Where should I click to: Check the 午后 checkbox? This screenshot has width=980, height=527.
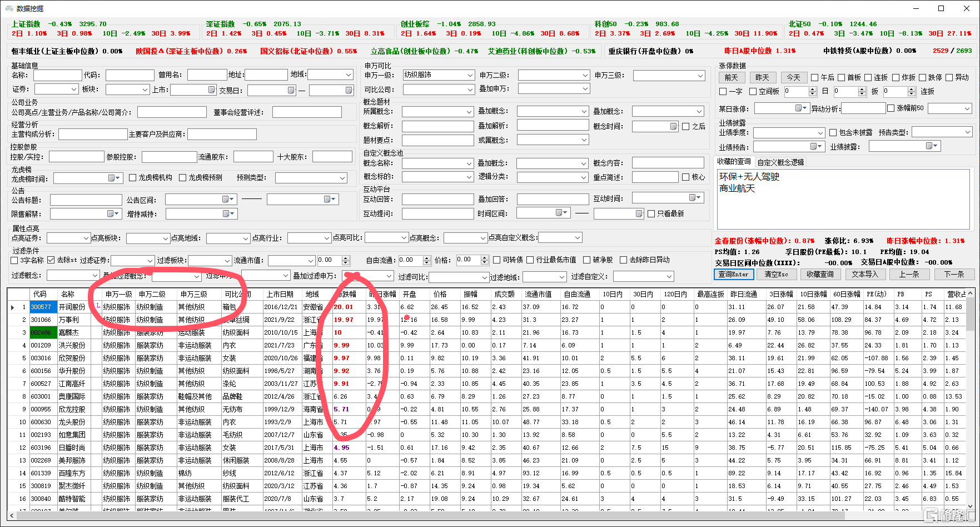tap(815, 77)
